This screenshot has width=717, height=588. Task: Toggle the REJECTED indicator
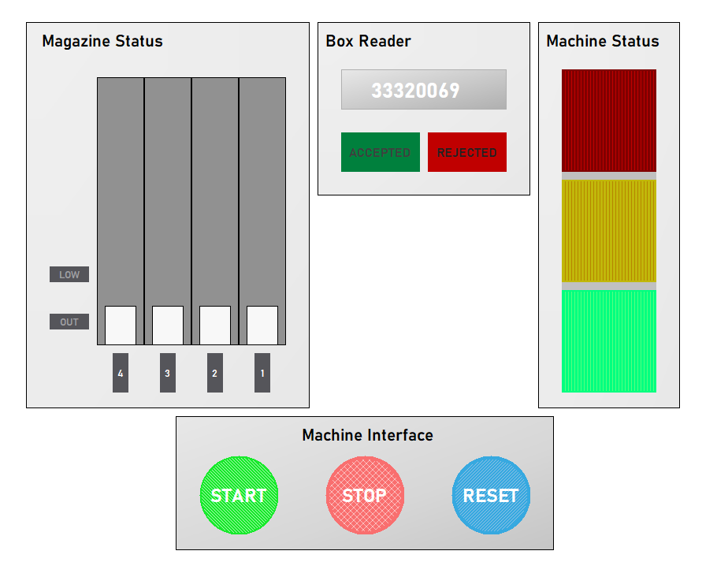point(466,151)
